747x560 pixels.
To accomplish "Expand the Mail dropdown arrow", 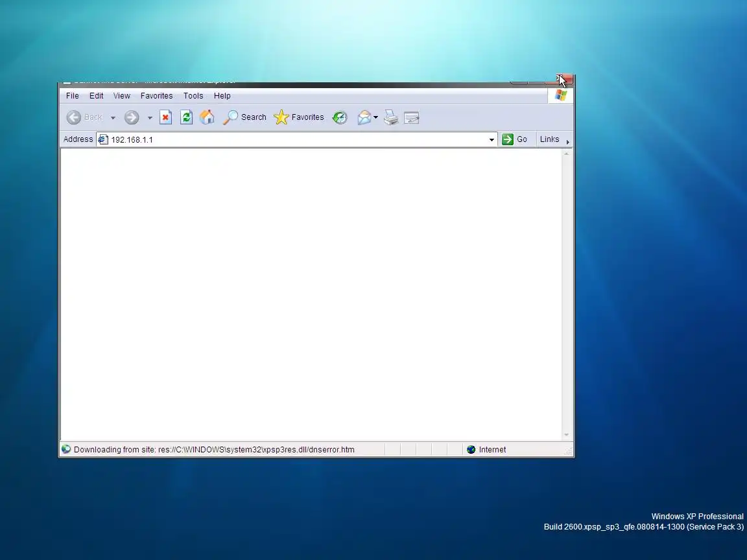I will pyautogui.click(x=376, y=117).
